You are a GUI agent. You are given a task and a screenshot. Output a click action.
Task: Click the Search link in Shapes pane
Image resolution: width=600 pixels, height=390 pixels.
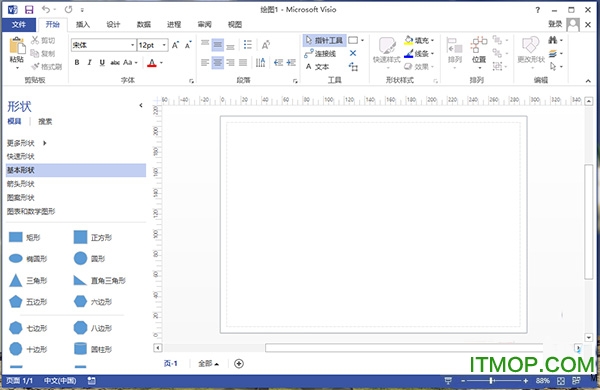45,121
